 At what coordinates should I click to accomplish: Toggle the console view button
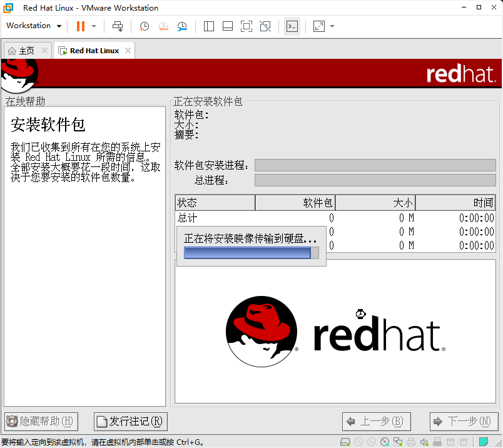pyautogui.click(x=292, y=26)
